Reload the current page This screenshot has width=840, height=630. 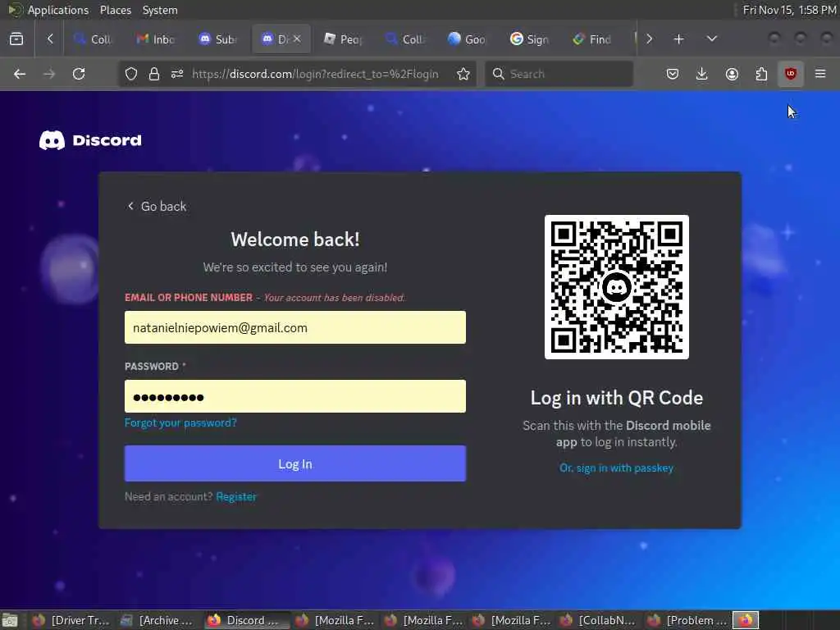(79, 74)
